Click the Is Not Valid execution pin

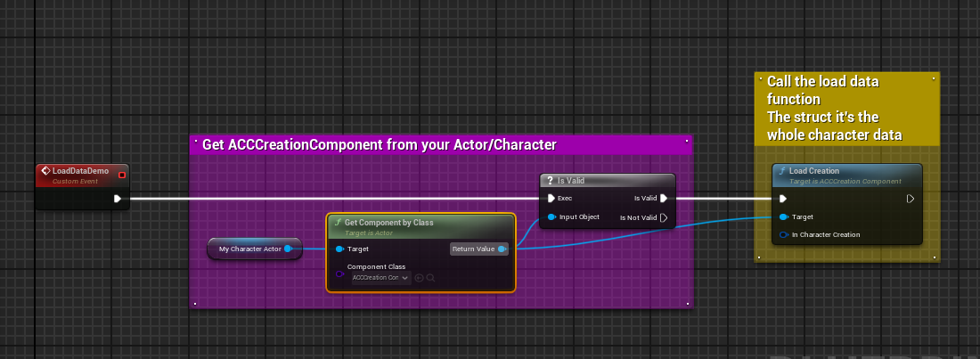(x=664, y=217)
